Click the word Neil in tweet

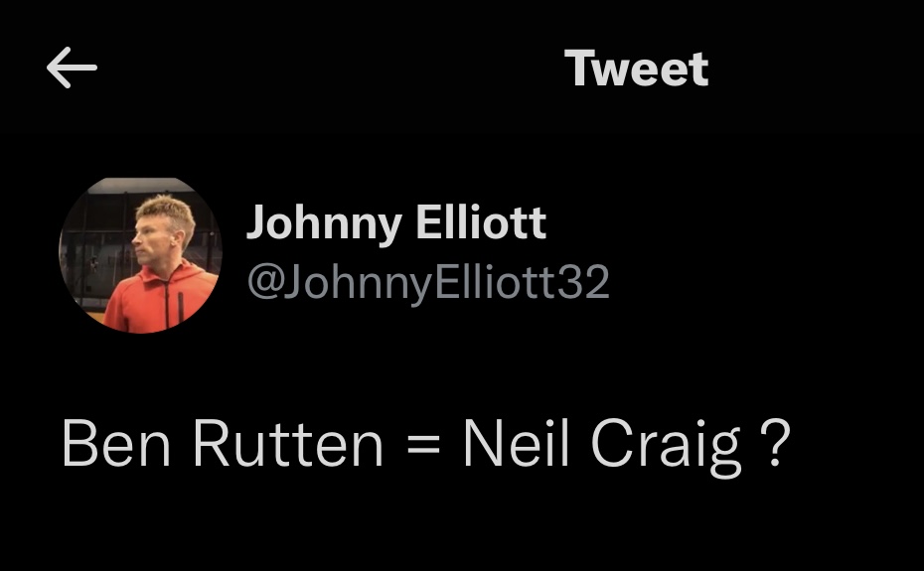517,443
